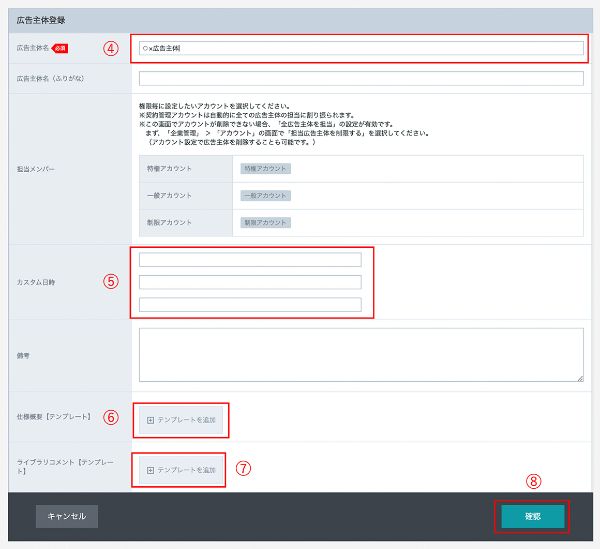Click the resize handle of 備考 textarea
Viewport: 600px width, 549px height.
click(x=579, y=377)
